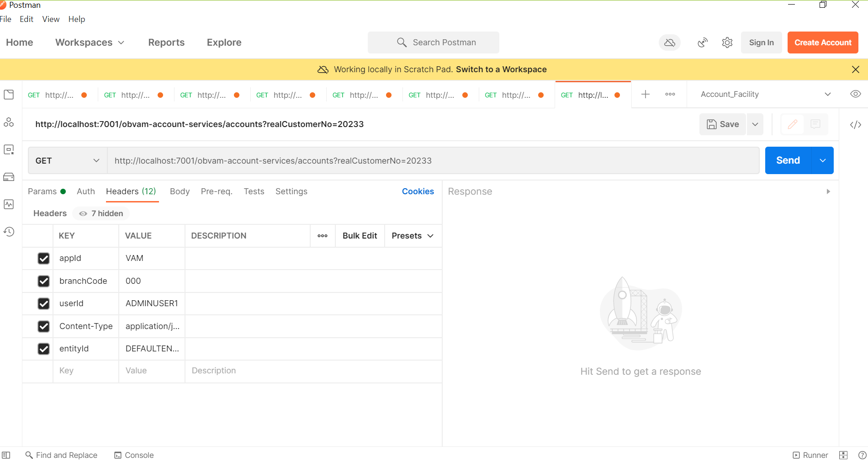Expand the Workspaces dropdown

[90, 42]
